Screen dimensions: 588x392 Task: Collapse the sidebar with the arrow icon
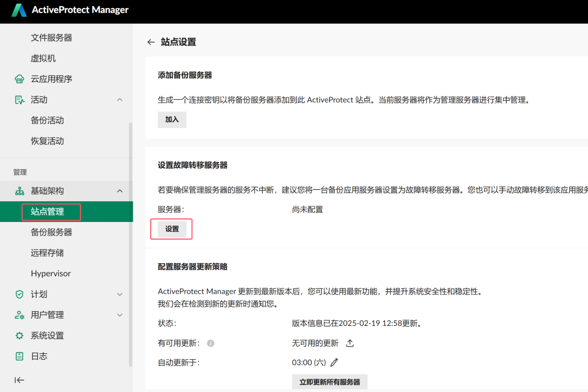pyautogui.click(x=19, y=380)
